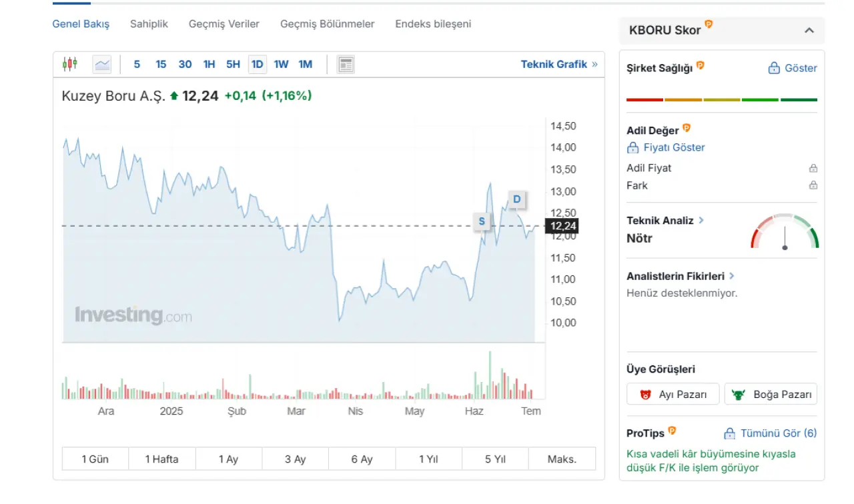Click the Şirket Sağlığı colored health bar

click(x=721, y=99)
